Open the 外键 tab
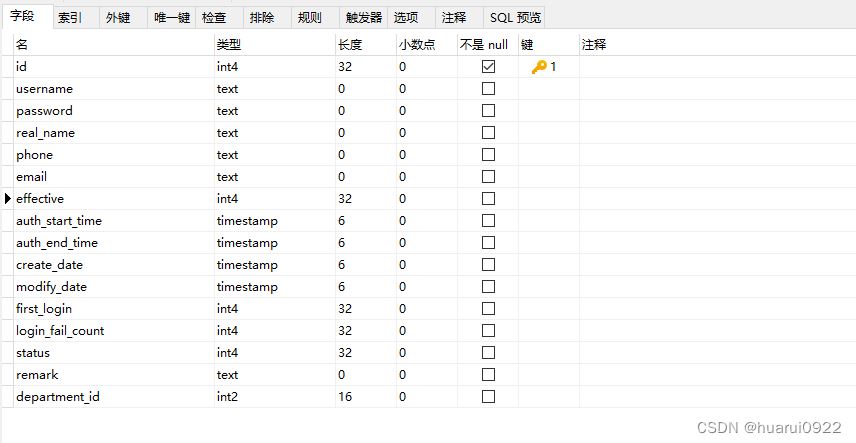This screenshot has height=443, width=856. (x=118, y=17)
